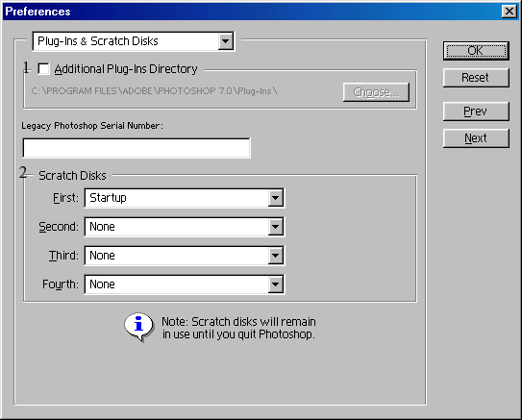Click the Additional Plug-Ins Directory label
The image size is (522, 420).
pos(126,69)
